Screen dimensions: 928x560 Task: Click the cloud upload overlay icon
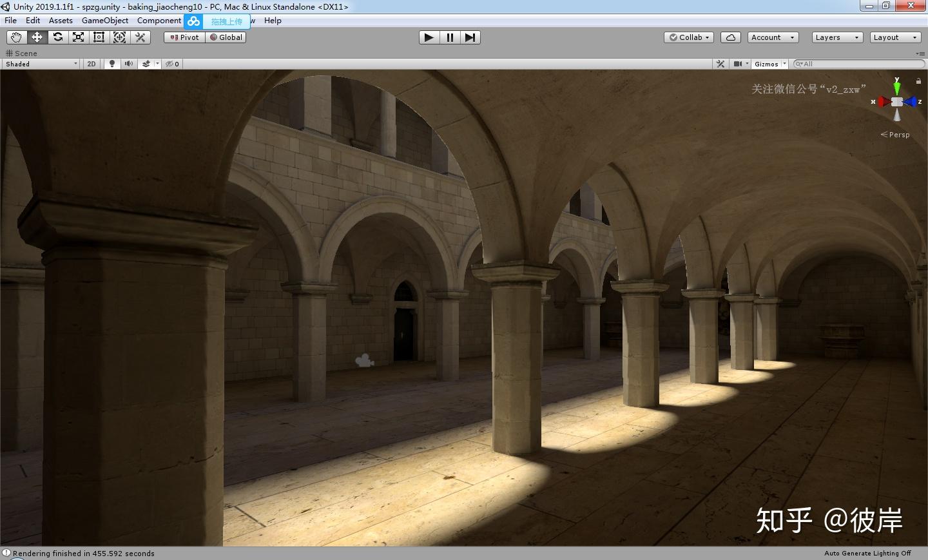[194, 21]
